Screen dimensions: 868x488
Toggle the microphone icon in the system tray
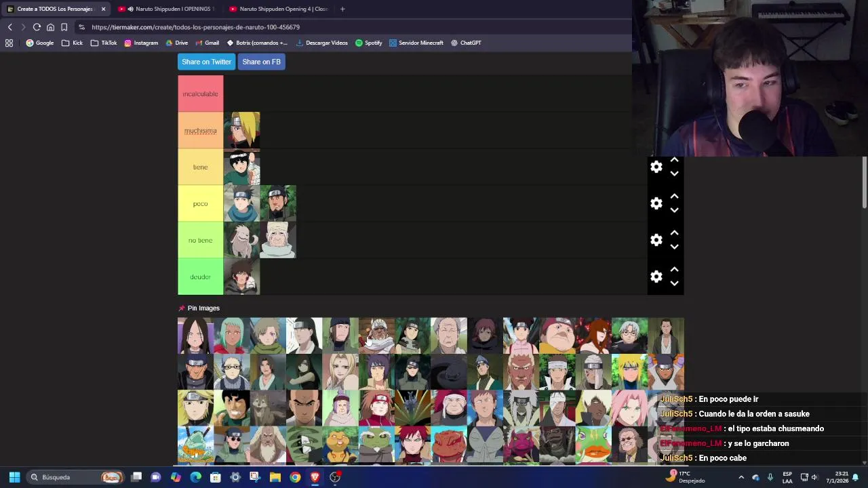pyautogui.click(x=770, y=477)
